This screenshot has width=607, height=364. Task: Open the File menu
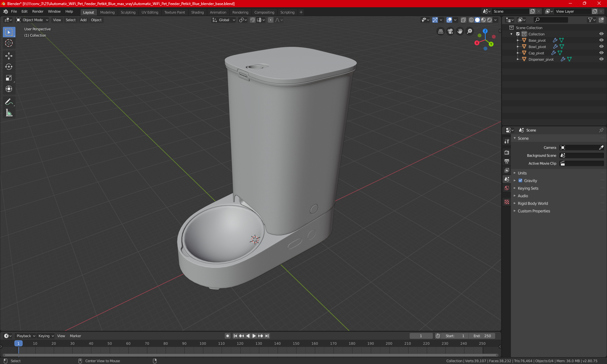tap(14, 11)
